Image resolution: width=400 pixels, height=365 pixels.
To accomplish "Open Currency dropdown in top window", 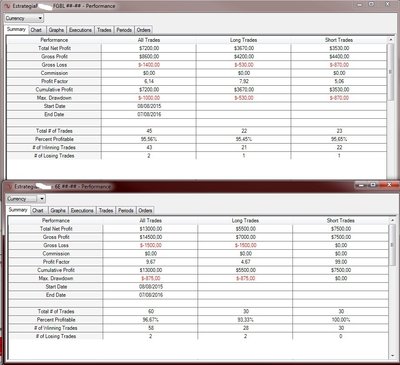I will 24,18.
